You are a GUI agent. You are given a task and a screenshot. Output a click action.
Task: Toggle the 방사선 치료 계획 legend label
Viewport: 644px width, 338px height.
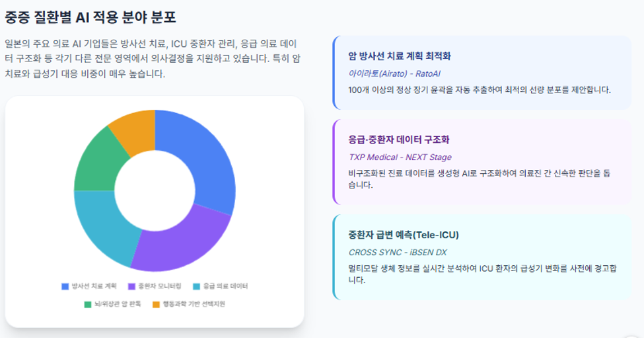tap(94, 286)
